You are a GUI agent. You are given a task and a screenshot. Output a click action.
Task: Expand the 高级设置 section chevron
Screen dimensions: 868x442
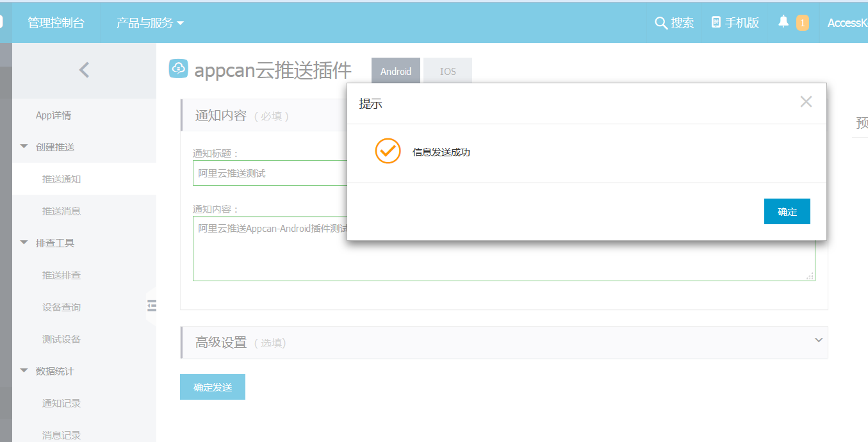pos(818,340)
